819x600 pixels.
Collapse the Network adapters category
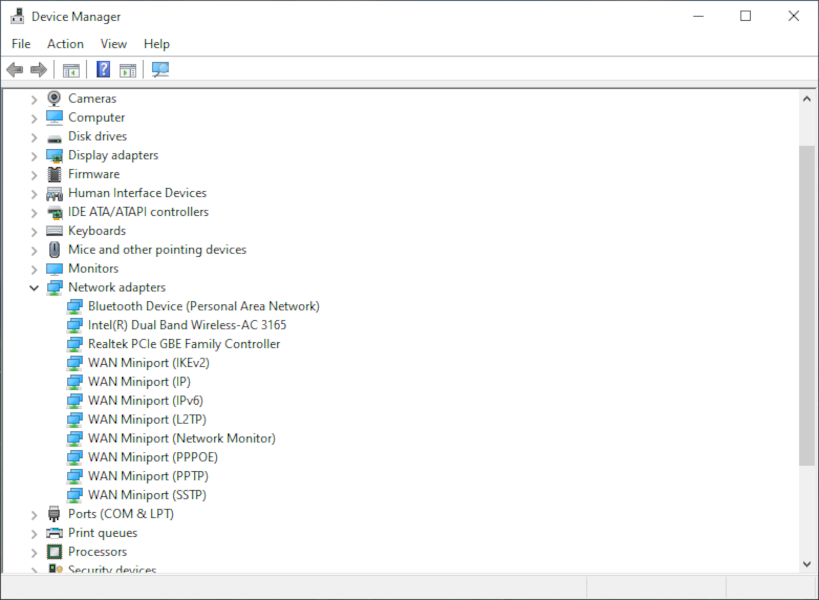click(x=34, y=288)
